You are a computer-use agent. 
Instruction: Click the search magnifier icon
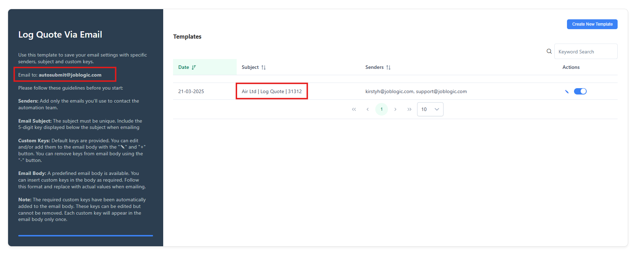tap(549, 51)
